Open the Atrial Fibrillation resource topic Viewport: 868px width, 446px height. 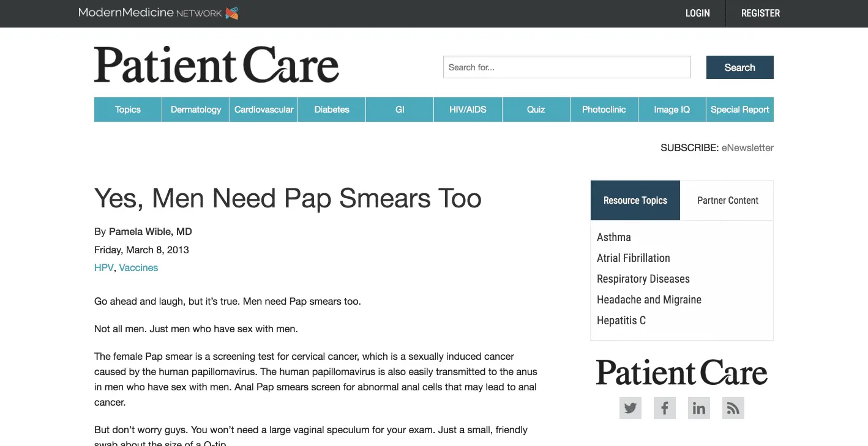point(633,258)
